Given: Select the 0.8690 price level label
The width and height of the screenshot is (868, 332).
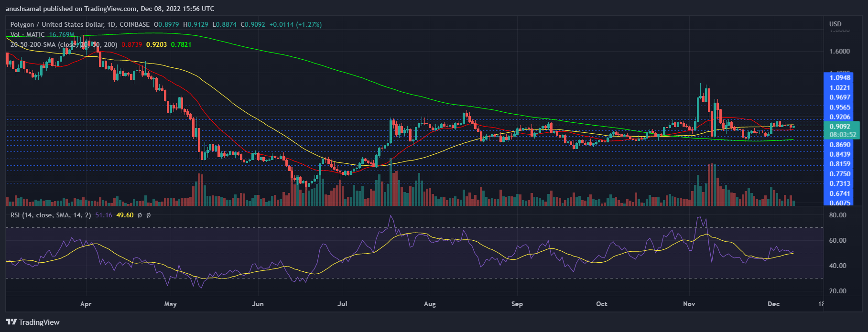Looking at the screenshot, I should pyautogui.click(x=840, y=145).
